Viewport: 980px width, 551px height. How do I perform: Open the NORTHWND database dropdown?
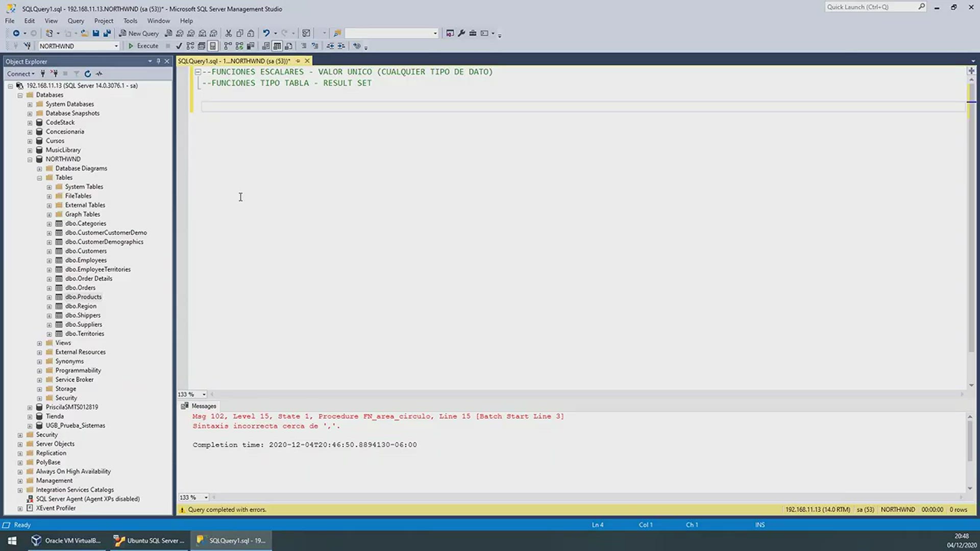click(x=116, y=46)
